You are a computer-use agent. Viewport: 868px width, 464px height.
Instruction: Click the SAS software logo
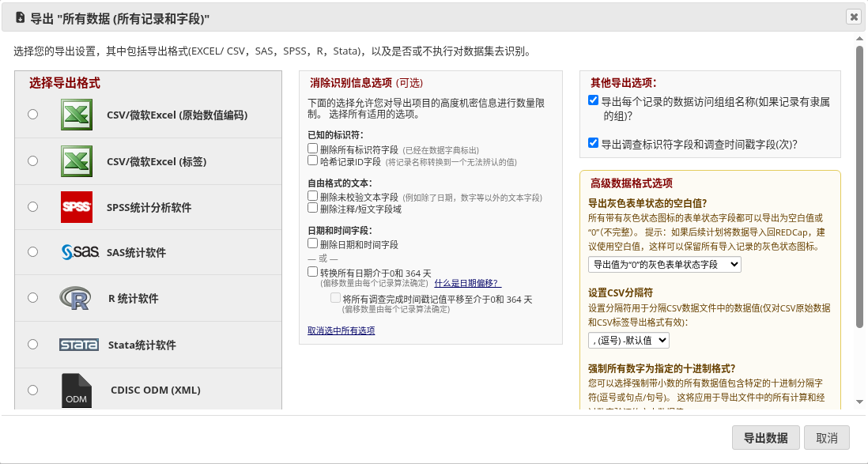(x=80, y=252)
